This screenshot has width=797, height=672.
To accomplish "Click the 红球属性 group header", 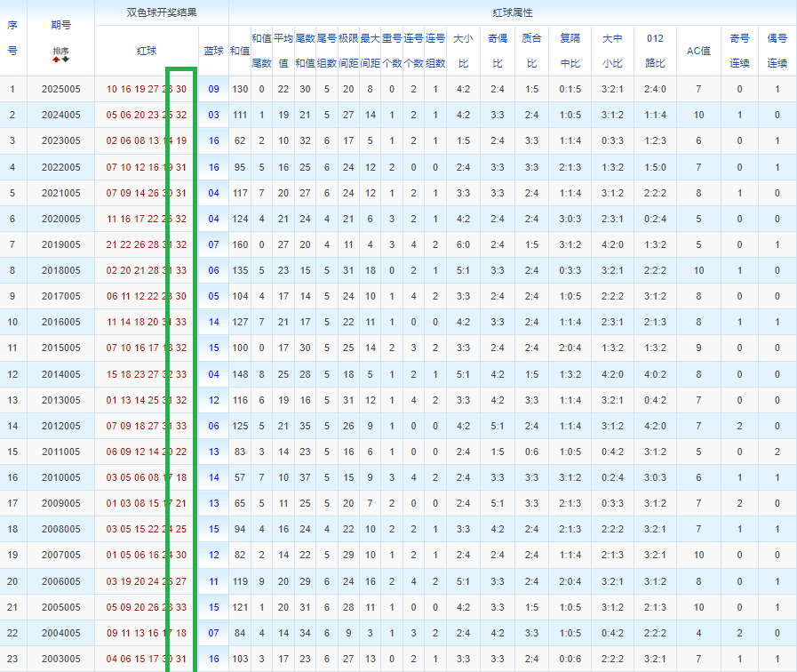I will (x=512, y=12).
